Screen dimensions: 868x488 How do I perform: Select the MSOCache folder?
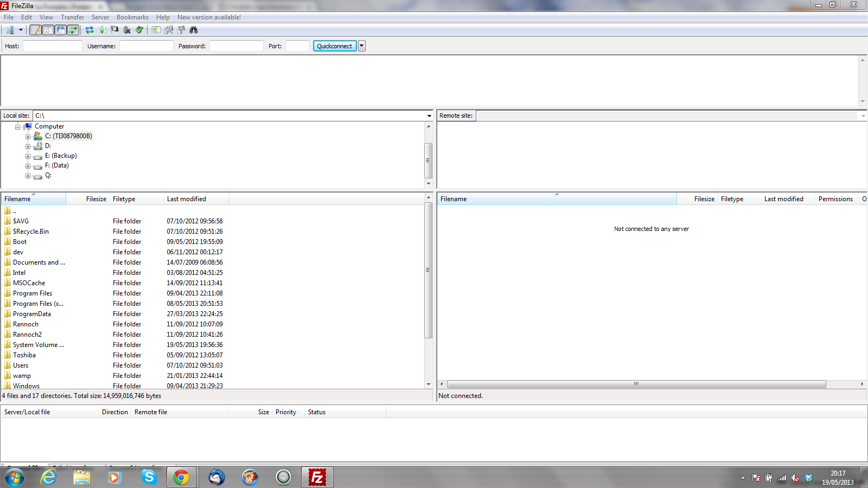click(x=29, y=283)
